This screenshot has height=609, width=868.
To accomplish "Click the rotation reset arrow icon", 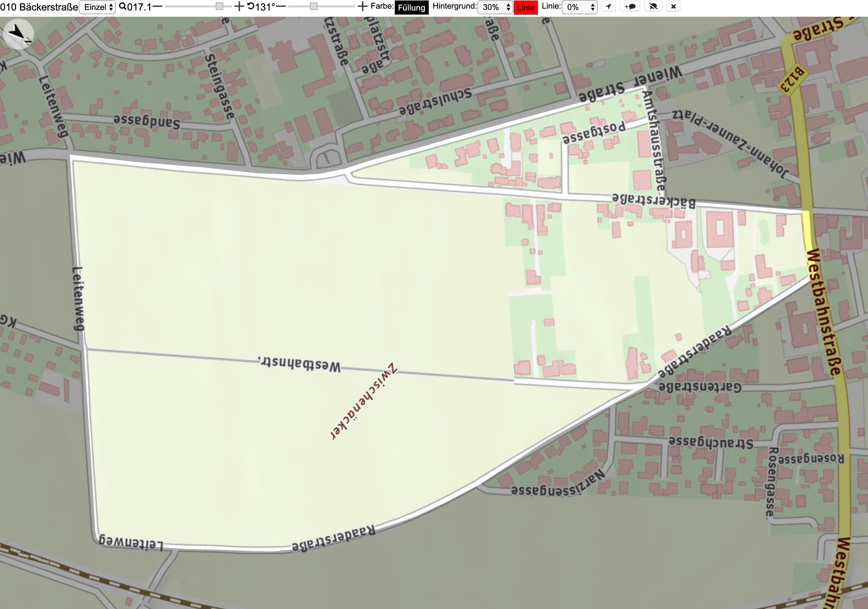I will coord(251,7).
